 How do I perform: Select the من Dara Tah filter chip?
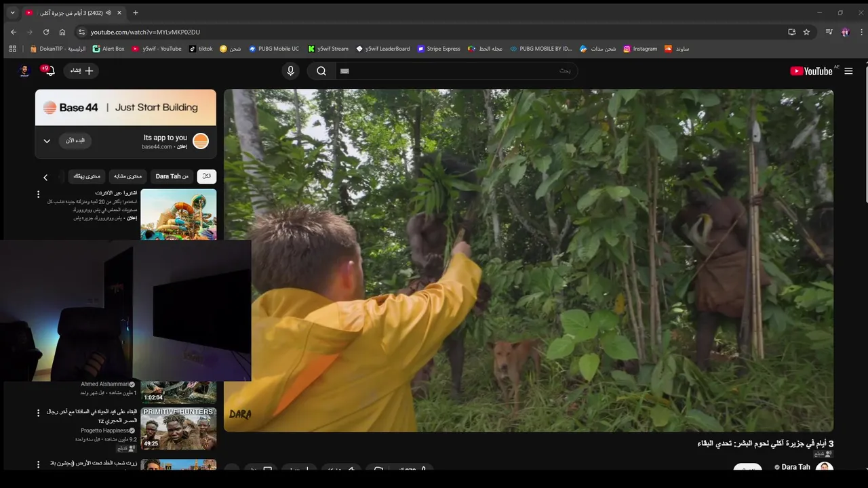172,176
